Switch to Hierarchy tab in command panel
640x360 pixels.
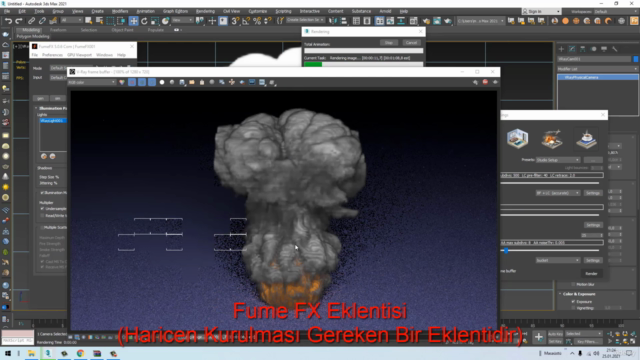click(x=582, y=49)
